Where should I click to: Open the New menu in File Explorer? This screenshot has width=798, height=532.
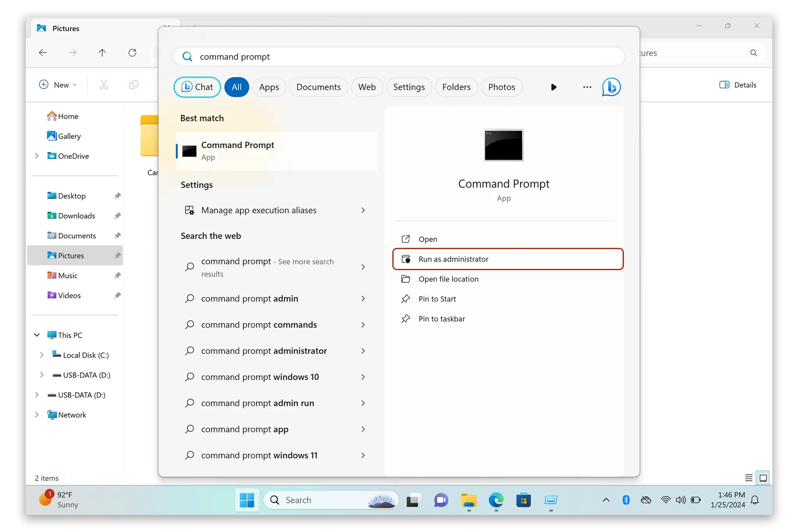(x=58, y=85)
